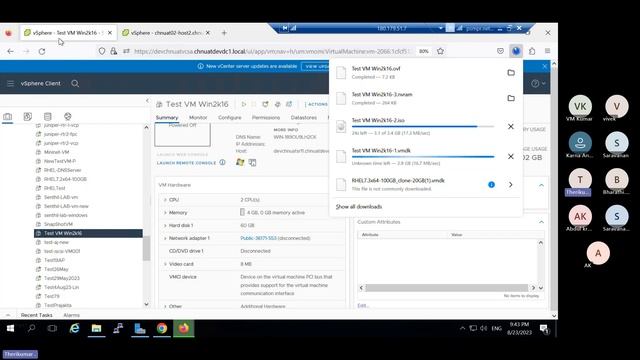
Task: Show options for RHEL7.3x64 vmdk download chevron
Action: (511, 184)
